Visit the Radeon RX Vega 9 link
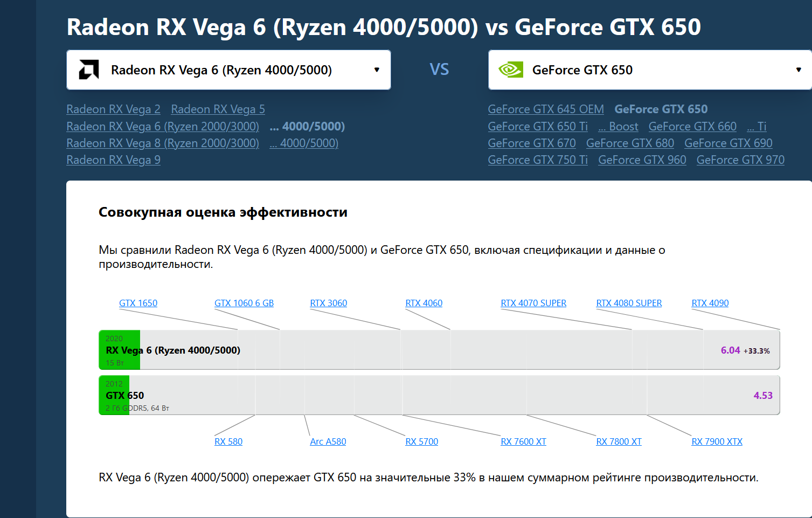 [113, 160]
